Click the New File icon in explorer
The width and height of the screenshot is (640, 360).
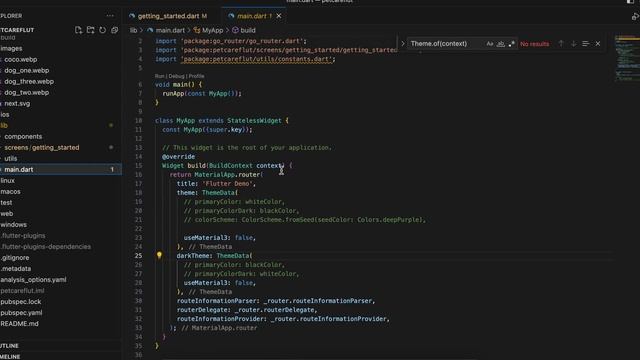[78, 30]
